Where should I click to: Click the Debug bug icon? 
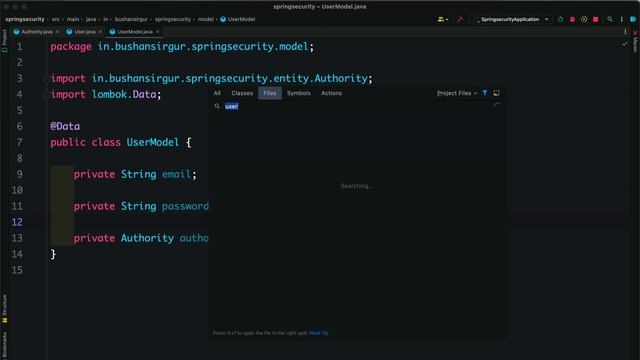[572, 19]
